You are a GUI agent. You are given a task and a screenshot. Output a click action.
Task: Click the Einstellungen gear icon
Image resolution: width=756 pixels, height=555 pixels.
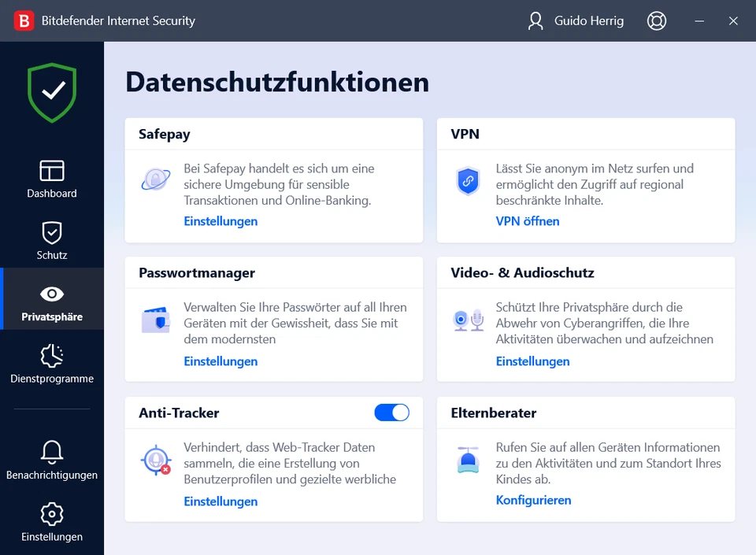[x=51, y=522]
